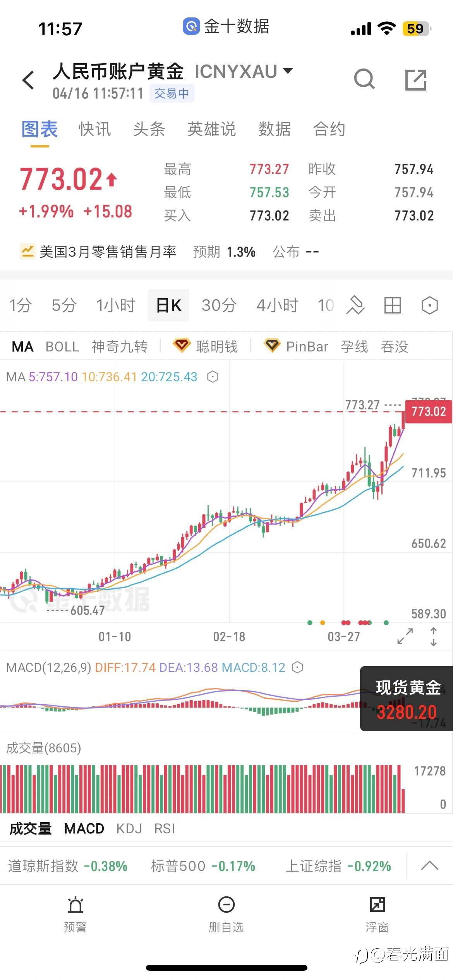The height and width of the screenshot is (980, 453).
Task: Open the search magnifier icon
Action: point(364,79)
